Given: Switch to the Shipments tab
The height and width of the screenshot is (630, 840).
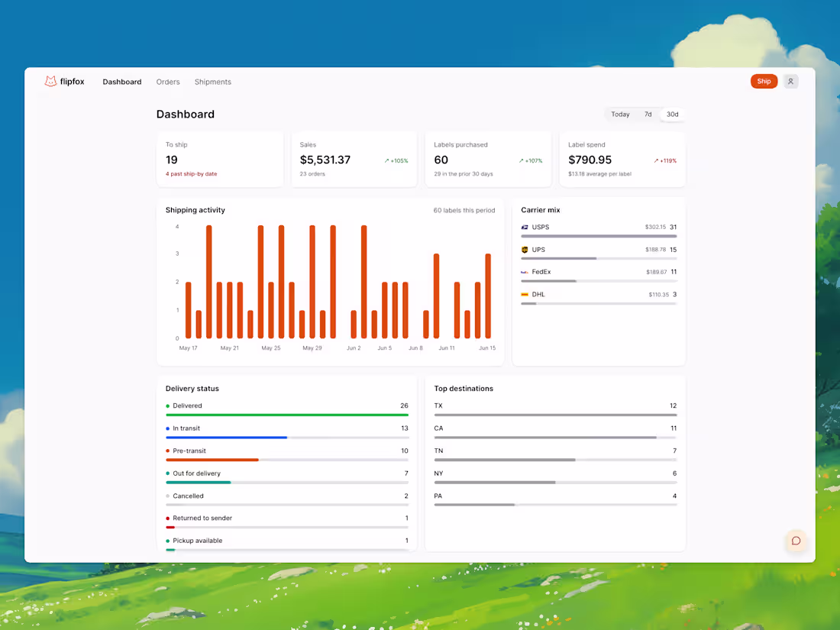Looking at the screenshot, I should coord(213,82).
